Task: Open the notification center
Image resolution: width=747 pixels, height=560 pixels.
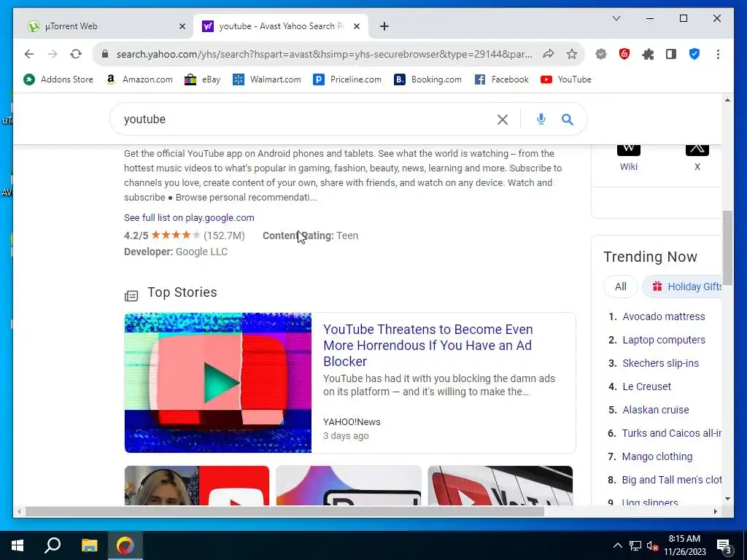Action: point(724,545)
